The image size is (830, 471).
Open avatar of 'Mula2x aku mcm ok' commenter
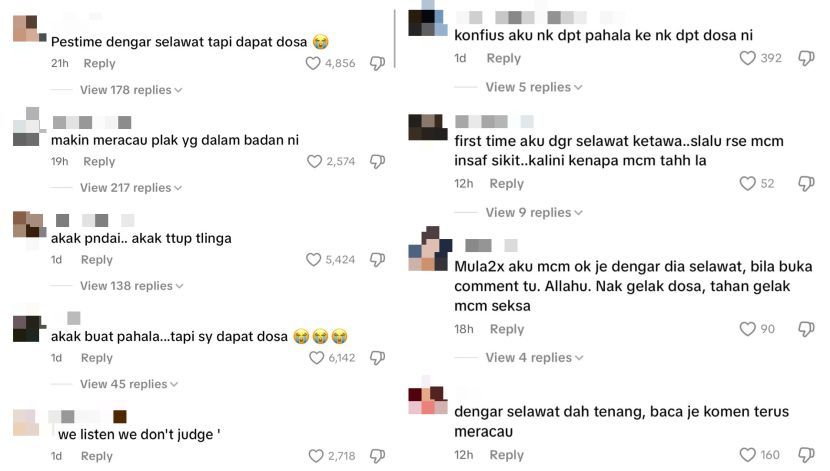[430, 249]
